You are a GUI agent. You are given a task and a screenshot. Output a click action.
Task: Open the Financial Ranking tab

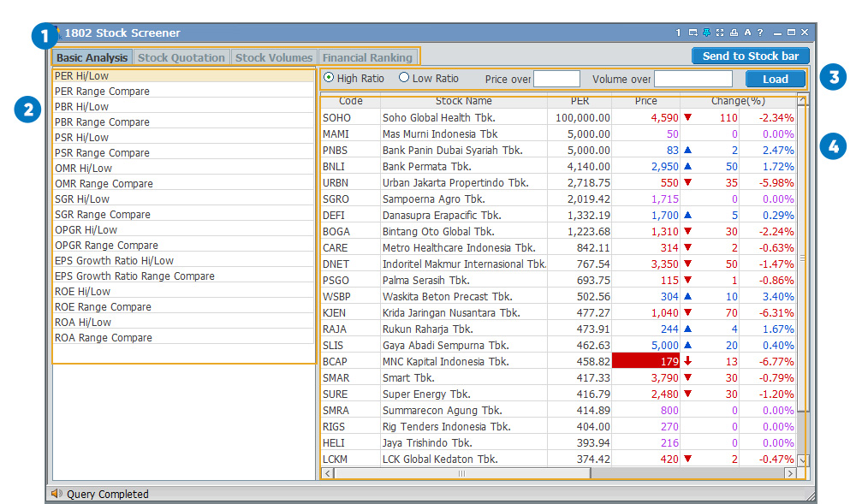[x=366, y=57]
